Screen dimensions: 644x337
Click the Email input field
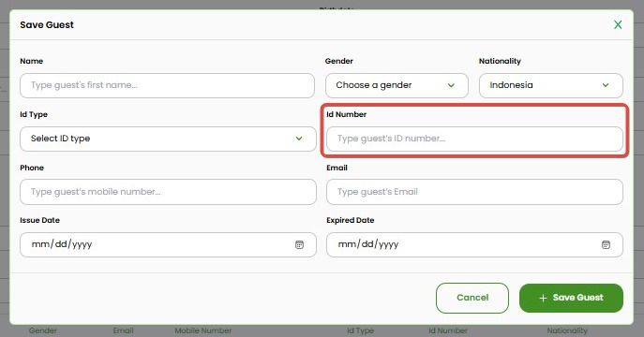[474, 192]
